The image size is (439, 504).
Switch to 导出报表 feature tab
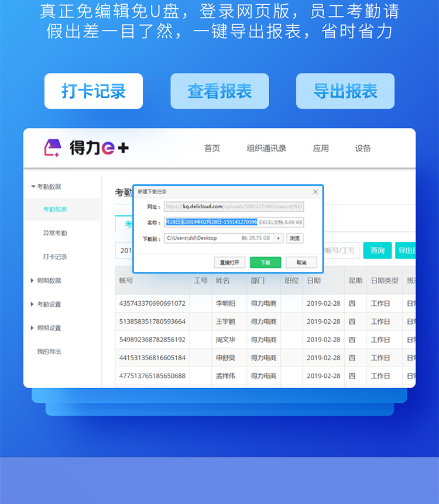tap(345, 91)
